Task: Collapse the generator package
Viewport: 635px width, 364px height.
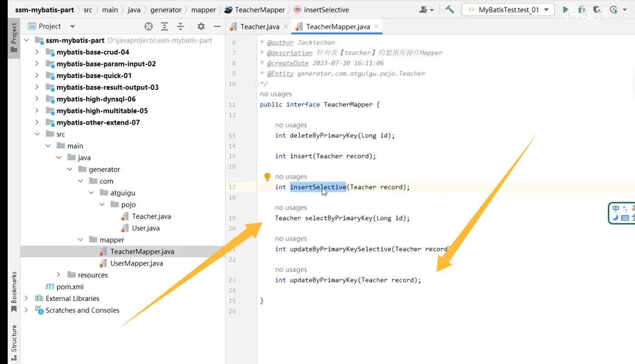Action: click(x=70, y=170)
